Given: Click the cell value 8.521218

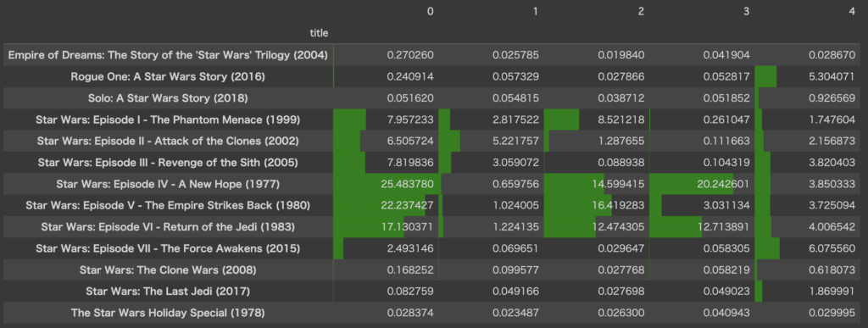Looking at the screenshot, I should pos(621,120).
